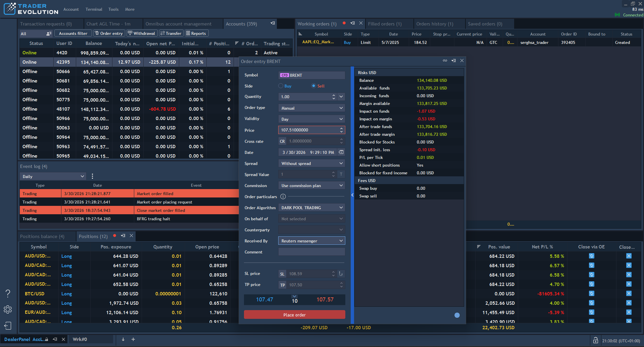Switch to the Filled orders tab
The height and width of the screenshot is (347, 644).
385,23
